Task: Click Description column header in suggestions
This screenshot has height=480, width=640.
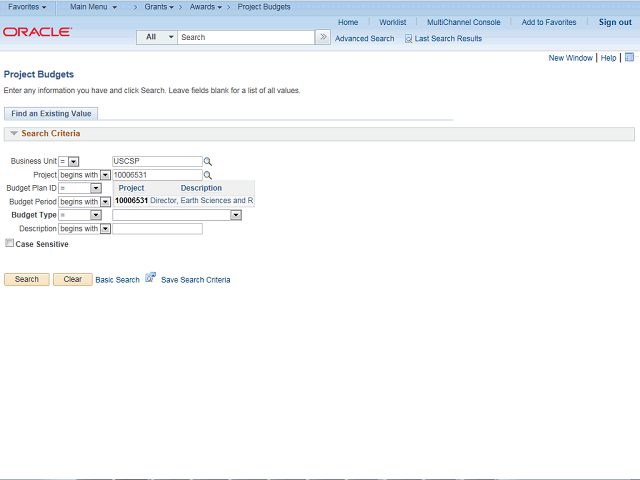Action: [201, 188]
